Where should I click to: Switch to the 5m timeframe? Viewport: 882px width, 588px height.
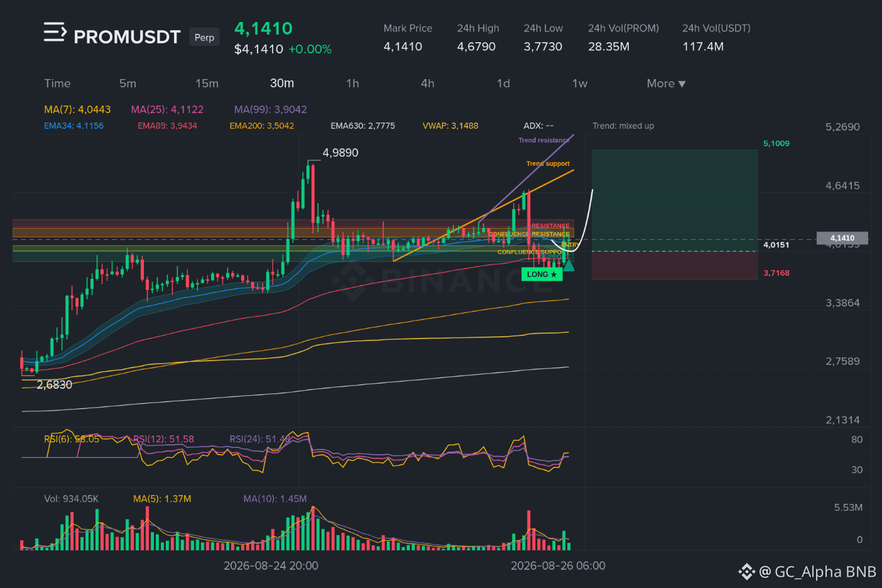pyautogui.click(x=128, y=84)
